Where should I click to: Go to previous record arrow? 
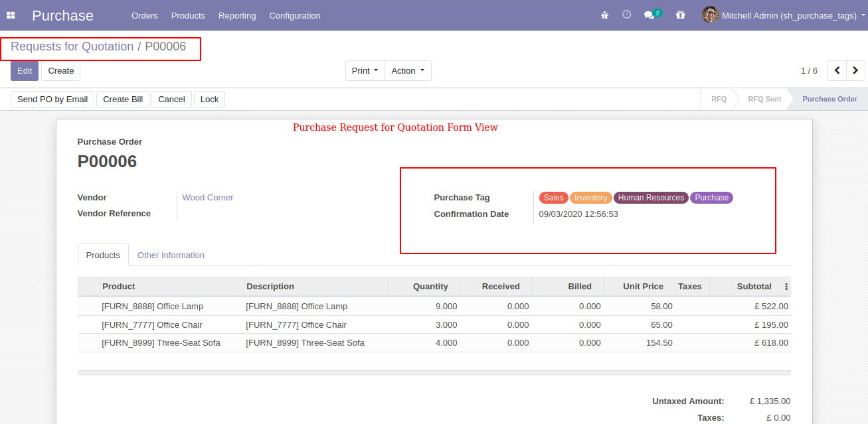[837, 70]
